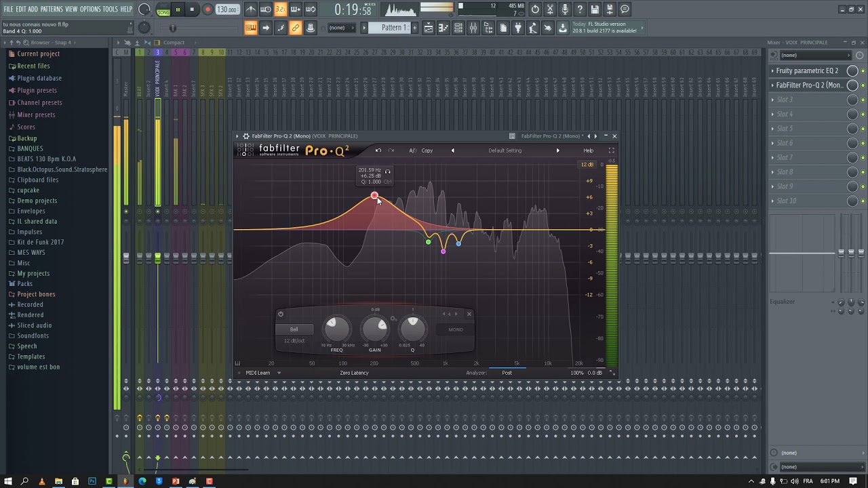Image resolution: width=868 pixels, height=488 pixels.
Task: Click the MONO stereo placement button
Action: 456,330
